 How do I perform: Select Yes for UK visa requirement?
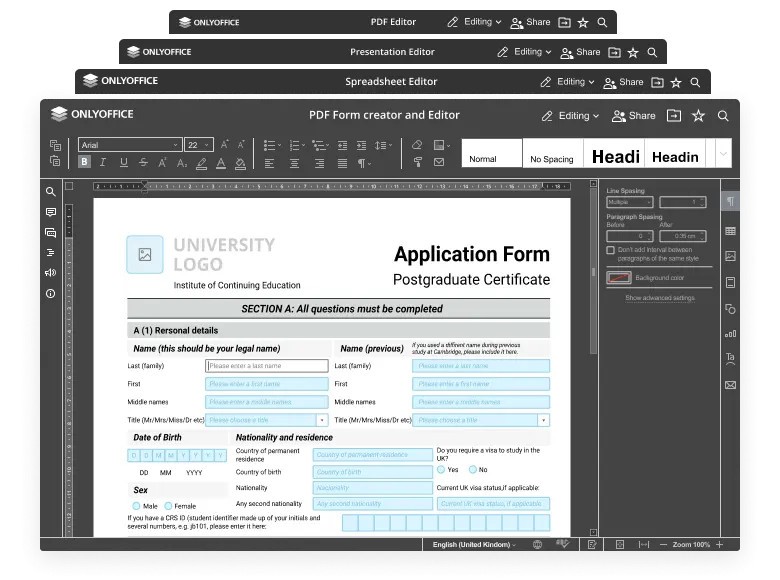441,469
